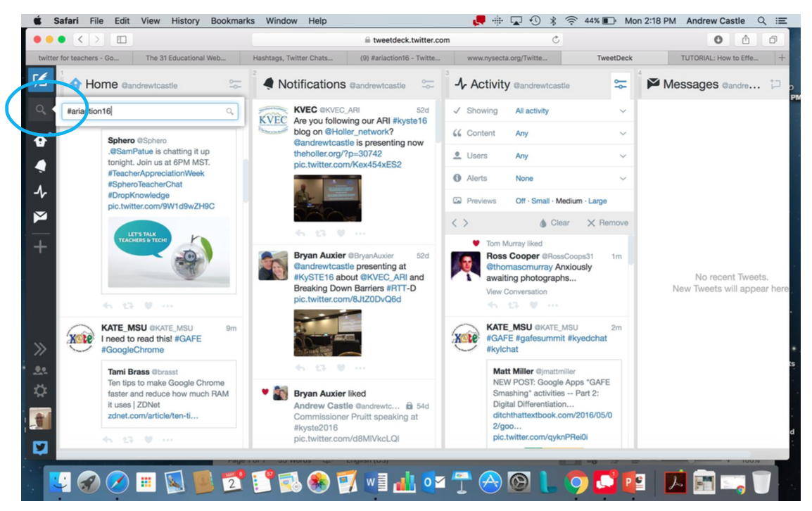Click View Conversation under Ross Cooper's tweet

click(516, 292)
